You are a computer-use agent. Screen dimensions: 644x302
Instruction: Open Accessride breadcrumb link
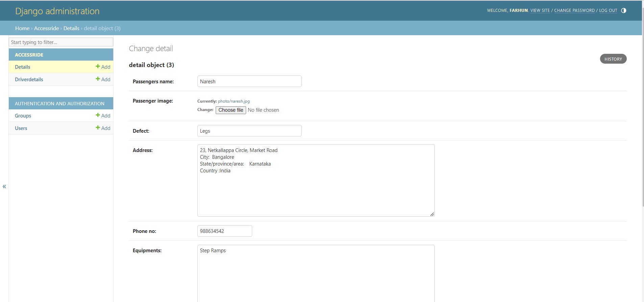click(x=46, y=28)
